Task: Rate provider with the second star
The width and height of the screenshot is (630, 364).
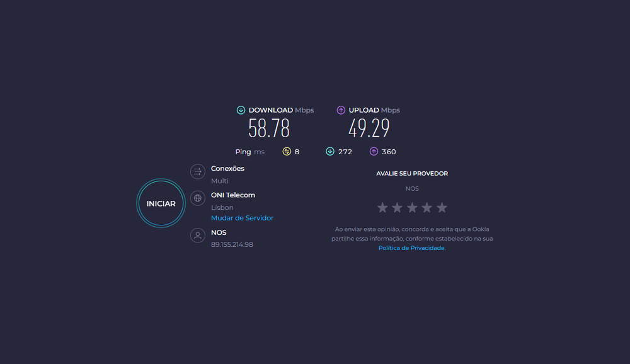Action: pyautogui.click(x=397, y=208)
